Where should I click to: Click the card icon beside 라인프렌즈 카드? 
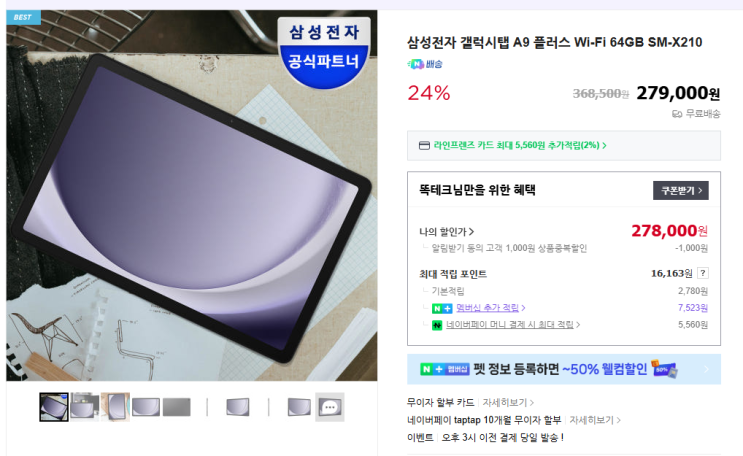(x=424, y=145)
